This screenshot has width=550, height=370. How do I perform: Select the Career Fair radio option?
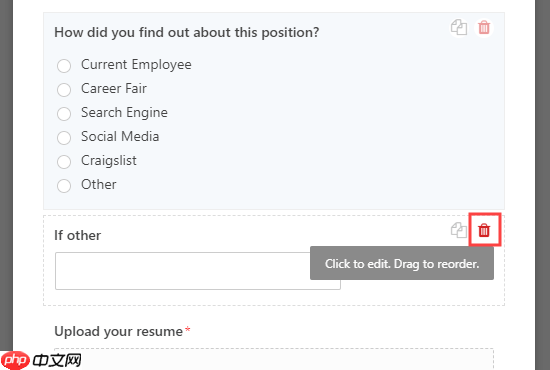(64, 89)
